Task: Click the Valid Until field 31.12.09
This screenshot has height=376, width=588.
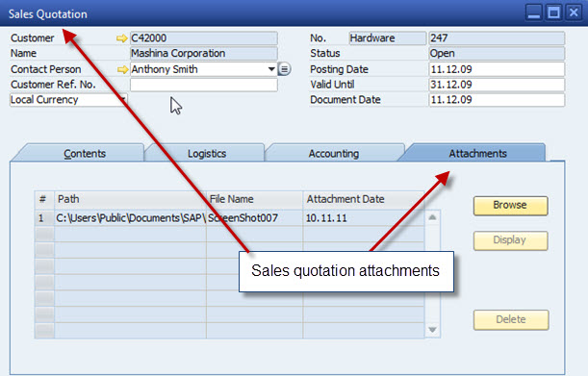Action: click(x=497, y=85)
